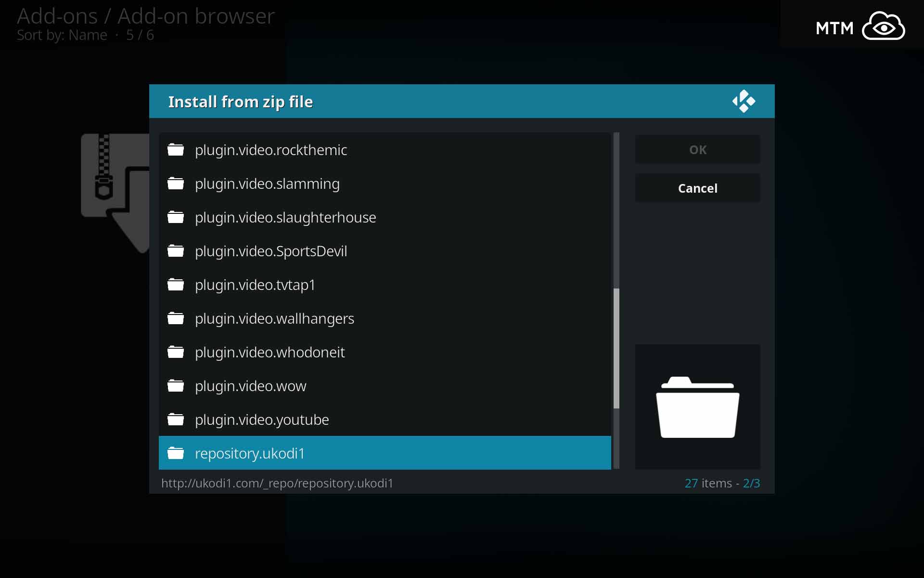Click folder icon beside plugin.video.youtube
Viewport: 924px width, 578px height.
(176, 420)
